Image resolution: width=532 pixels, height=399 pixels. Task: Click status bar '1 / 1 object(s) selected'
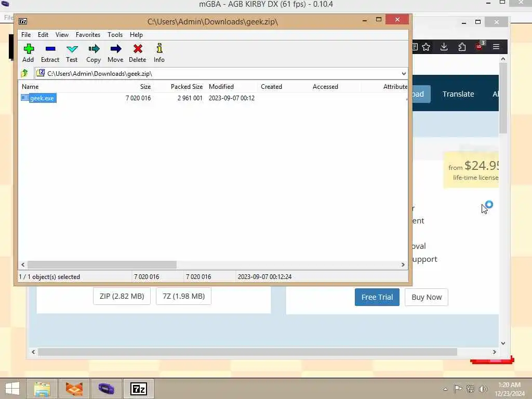[x=49, y=277]
